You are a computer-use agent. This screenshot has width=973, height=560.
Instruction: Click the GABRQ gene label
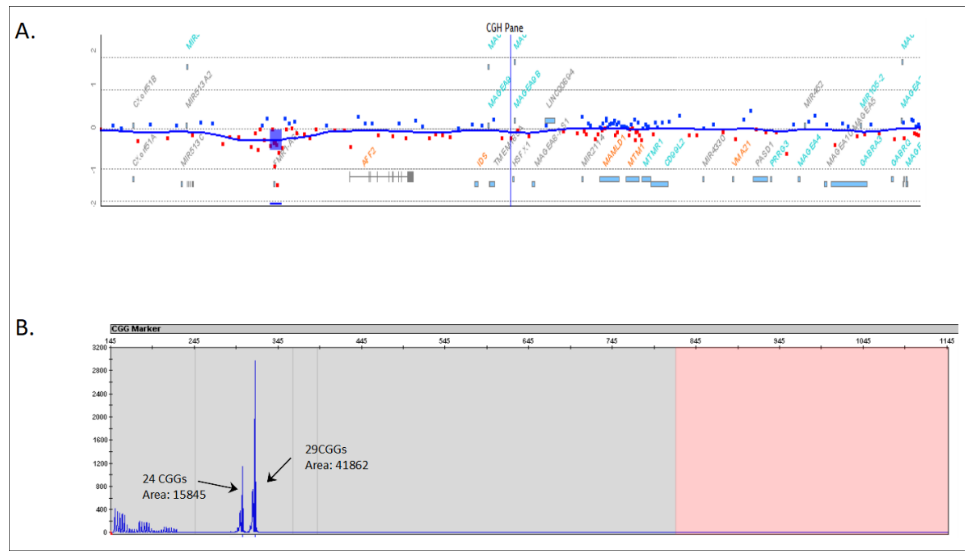click(901, 152)
